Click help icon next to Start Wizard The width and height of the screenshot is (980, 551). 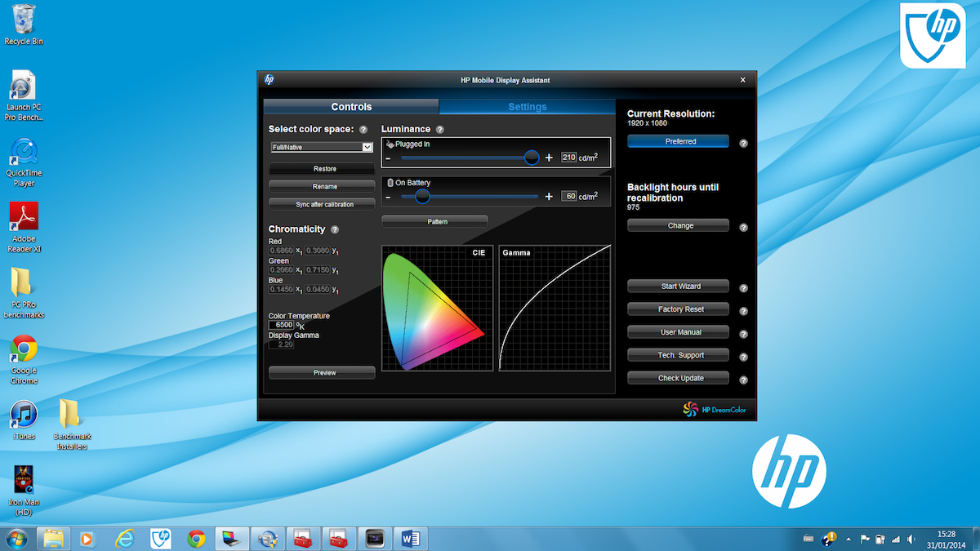click(744, 288)
